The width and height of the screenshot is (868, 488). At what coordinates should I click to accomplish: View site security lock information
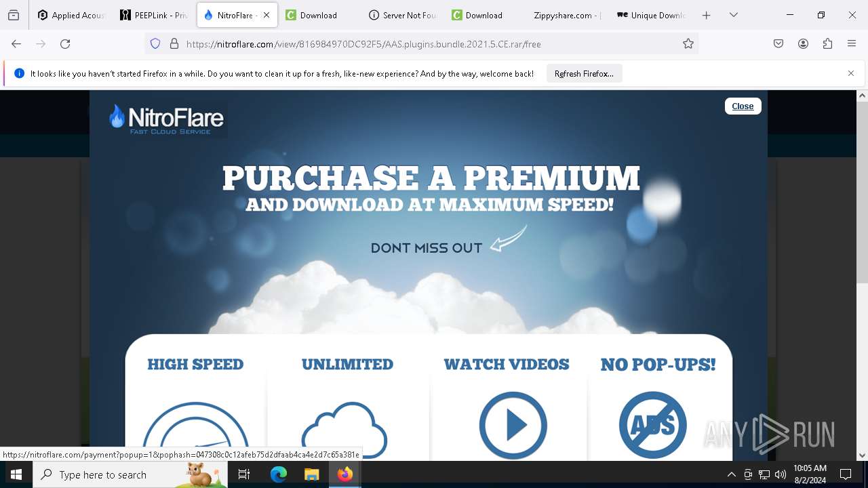coord(174,43)
